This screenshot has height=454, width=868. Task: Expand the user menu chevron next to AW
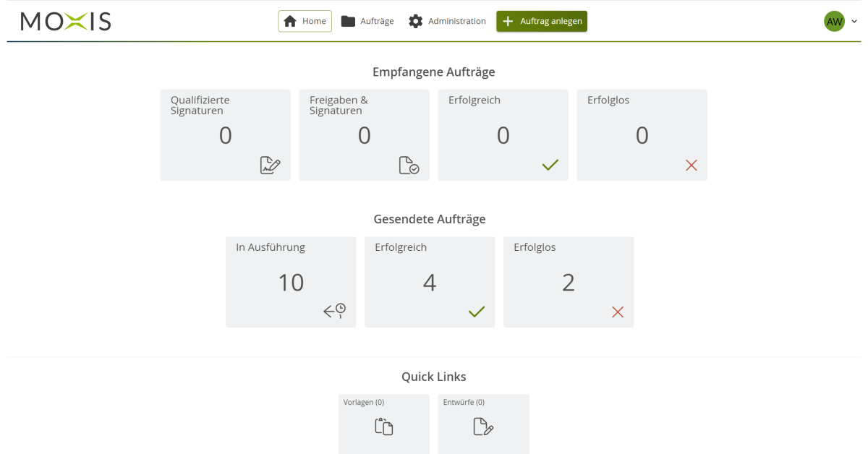click(x=854, y=22)
